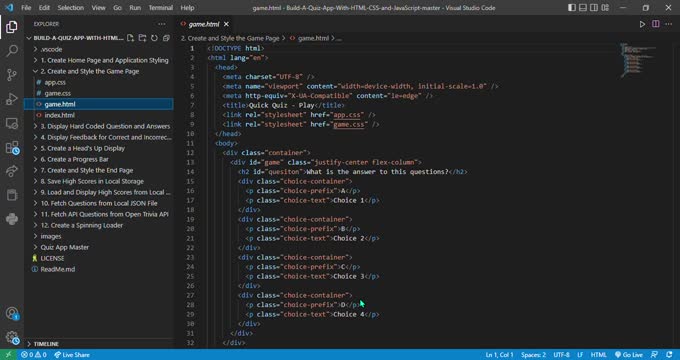680x360 pixels.
Task: Open the Customize Layout button
Action: click(605, 7)
